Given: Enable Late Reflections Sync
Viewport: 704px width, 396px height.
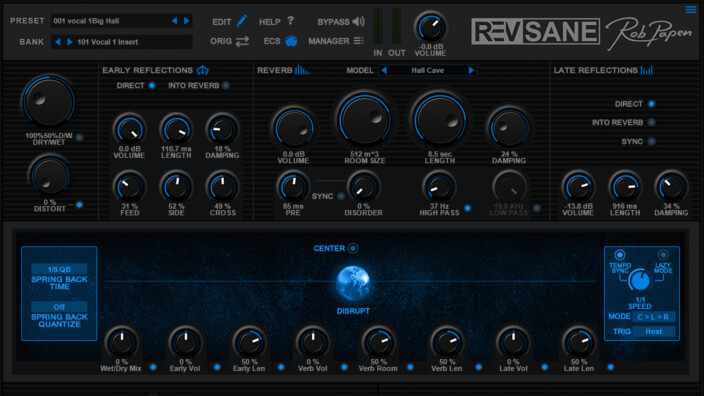Looking at the screenshot, I should click(x=651, y=141).
